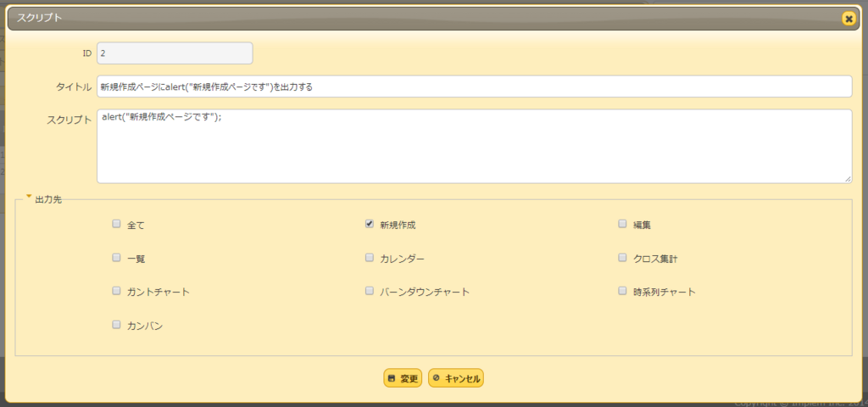This screenshot has height=407, width=868.
Task: Click the 変更 save button
Action: click(x=403, y=378)
